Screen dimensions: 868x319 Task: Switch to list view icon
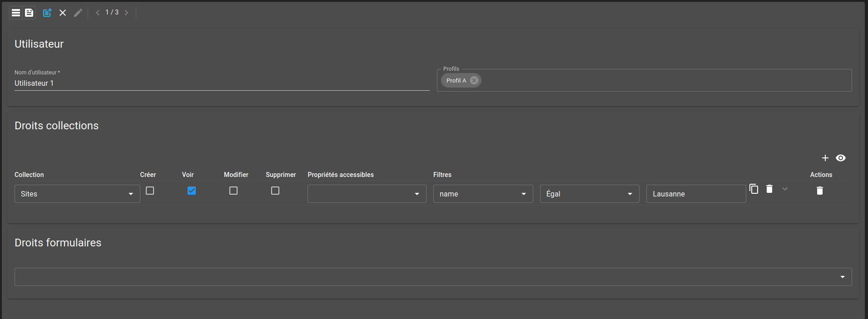pyautogui.click(x=16, y=13)
